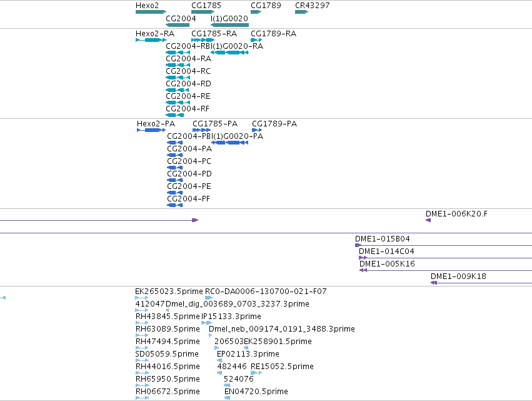Click the EN04720.5prime EST label
This screenshot has height=401, width=532.
(256, 392)
